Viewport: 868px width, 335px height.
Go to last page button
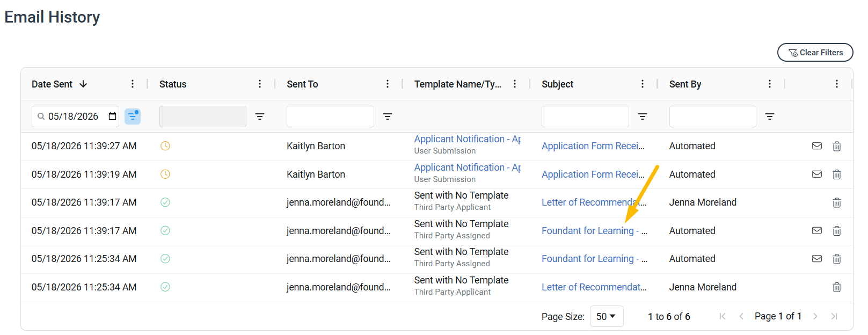click(834, 316)
